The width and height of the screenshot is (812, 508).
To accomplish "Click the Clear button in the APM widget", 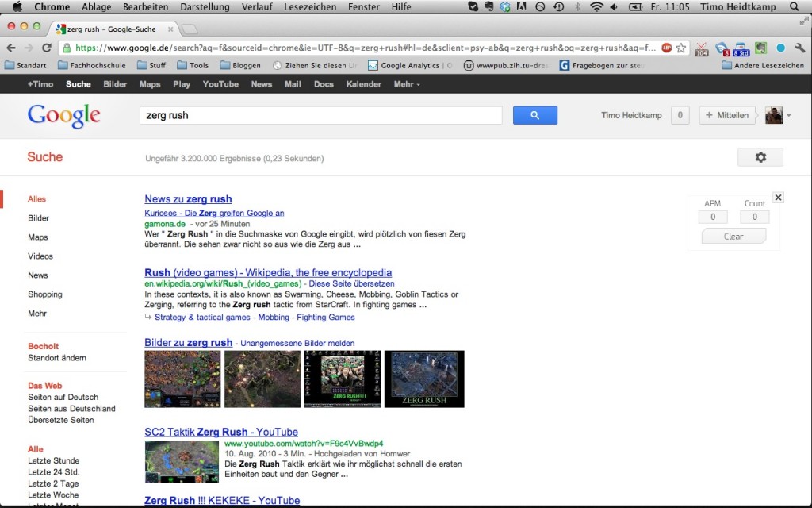I will pos(733,237).
